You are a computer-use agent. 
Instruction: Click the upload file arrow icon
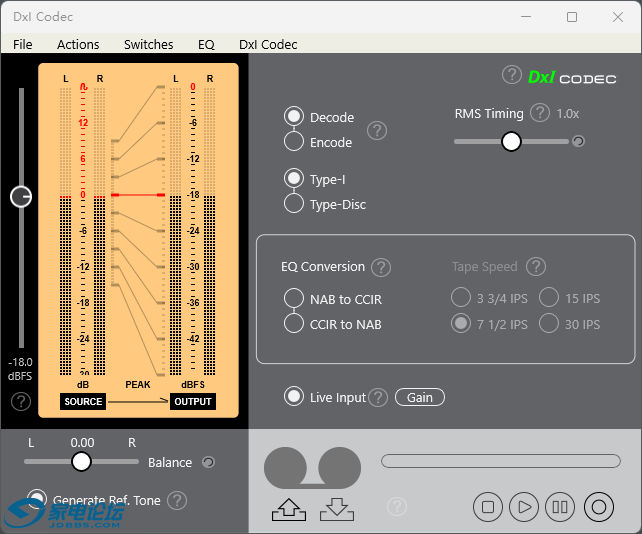tap(289, 510)
